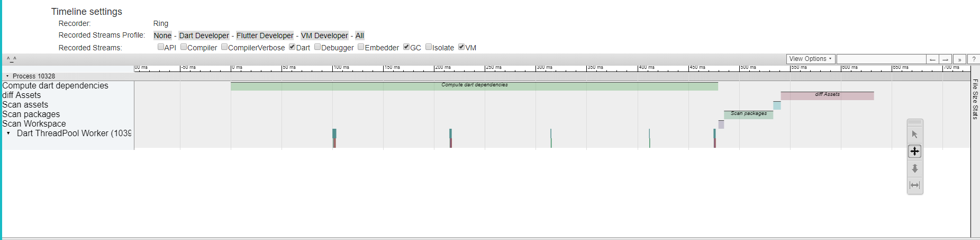Go to next search result arrow

point(945,59)
